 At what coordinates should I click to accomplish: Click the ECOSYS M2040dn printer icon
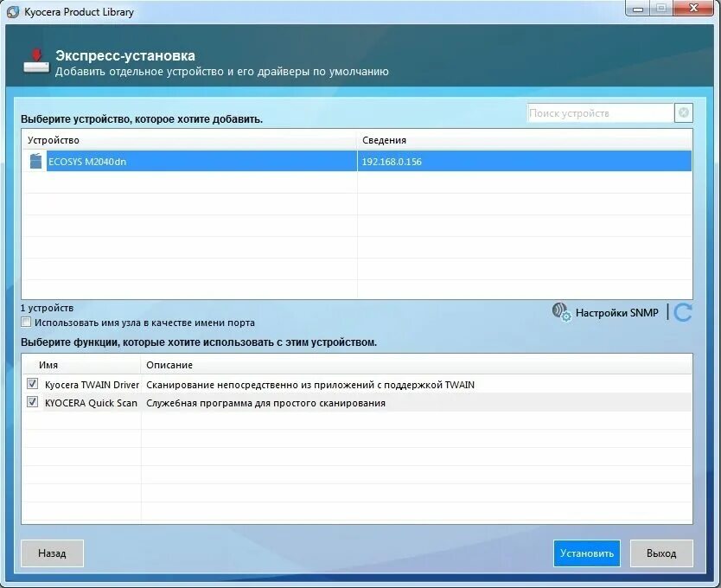click(x=35, y=161)
